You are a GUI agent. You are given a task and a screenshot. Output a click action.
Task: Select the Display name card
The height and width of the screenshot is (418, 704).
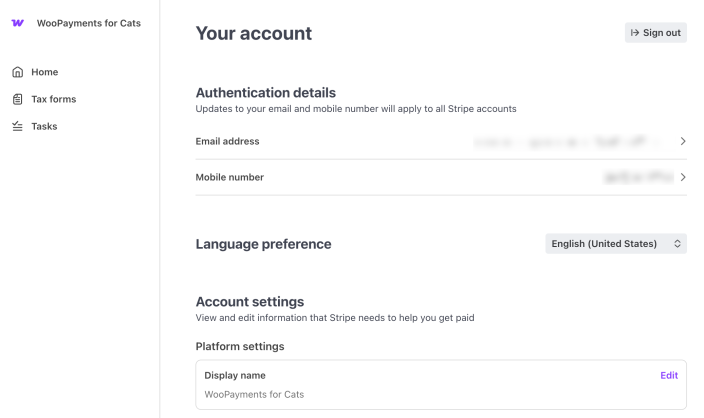click(441, 385)
